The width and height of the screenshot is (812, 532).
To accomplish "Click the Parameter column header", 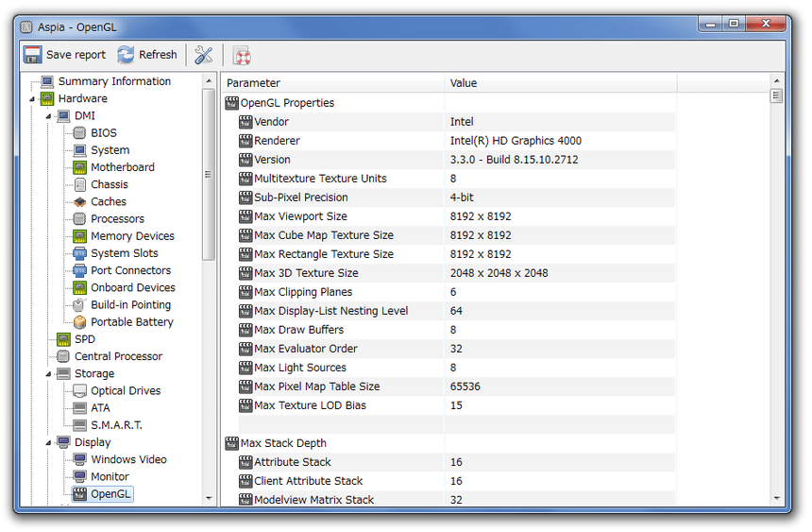I will point(332,83).
